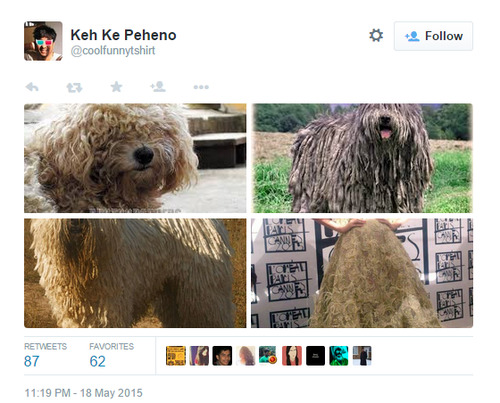500x403 pixels.
Task: Open the gear settings dropdown
Action: click(x=376, y=35)
